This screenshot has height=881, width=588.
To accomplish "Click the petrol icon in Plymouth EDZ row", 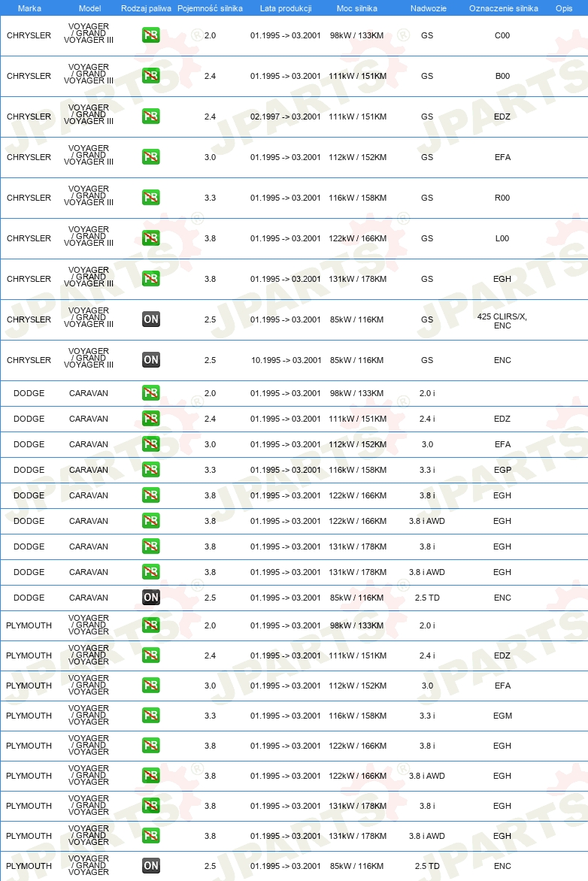I will coord(150,655).
